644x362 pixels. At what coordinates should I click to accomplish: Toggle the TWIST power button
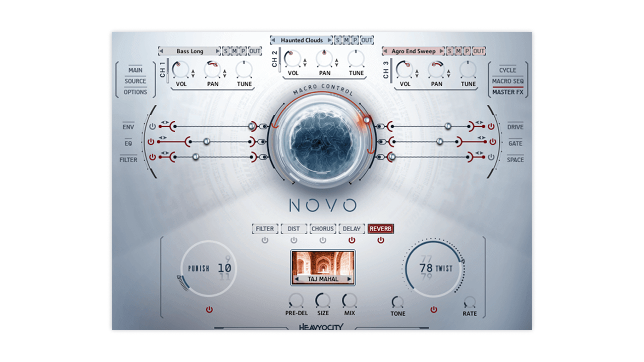[x=434, y=309]
